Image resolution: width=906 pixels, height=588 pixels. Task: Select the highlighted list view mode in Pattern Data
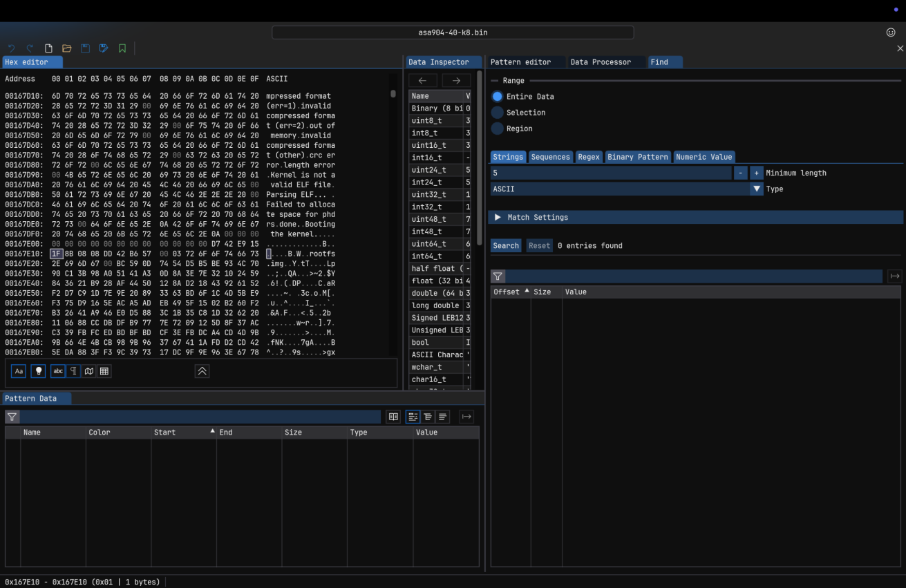click(x=413, y=417)
